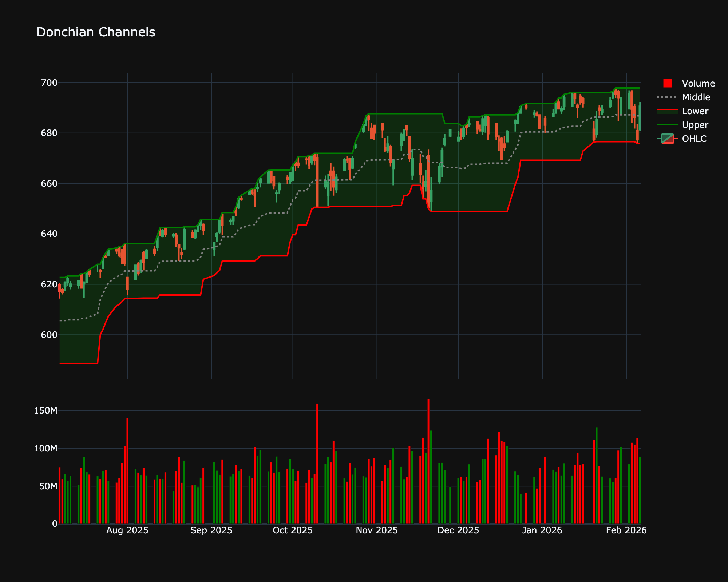Click the tallest red volume bar in late November
This screenshot has width=728, height=582.
click(x=428, y=462)
